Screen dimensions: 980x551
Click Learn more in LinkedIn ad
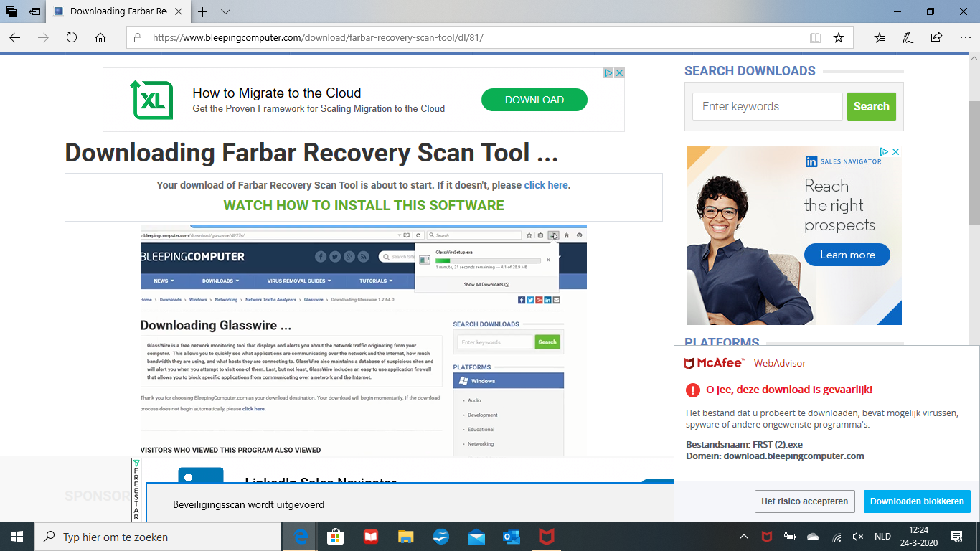(847, 255)
